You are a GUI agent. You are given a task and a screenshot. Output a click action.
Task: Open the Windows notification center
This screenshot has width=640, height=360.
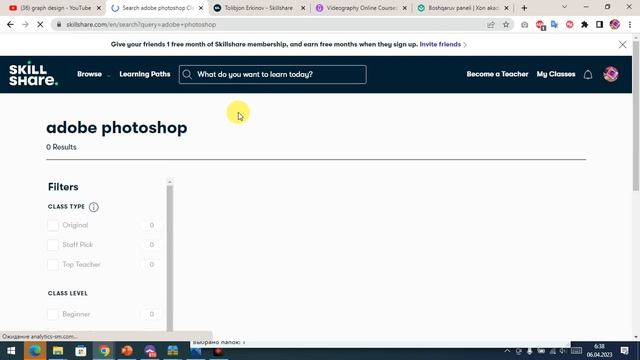(x=624, y=351)
